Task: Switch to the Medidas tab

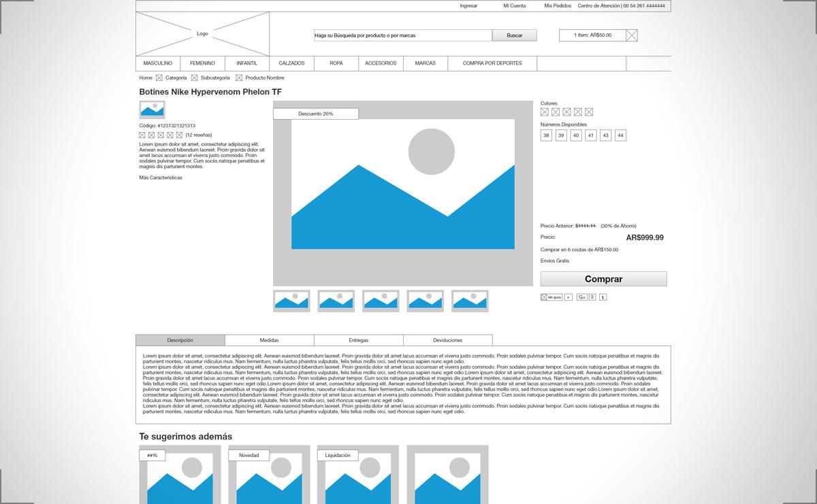Action: [270, 340]
